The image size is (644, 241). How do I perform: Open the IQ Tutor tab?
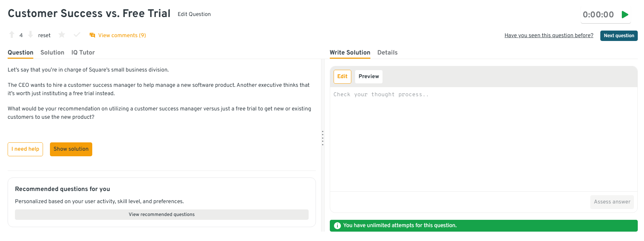click(x=83, y=52)
